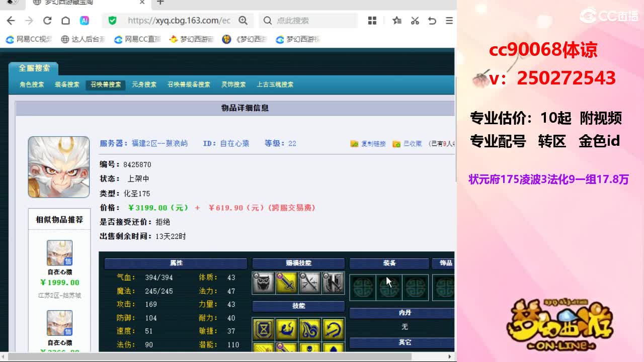Open the browser hamburger menu
The height and width of the screenshot is (362, 644).
point(449,21)
